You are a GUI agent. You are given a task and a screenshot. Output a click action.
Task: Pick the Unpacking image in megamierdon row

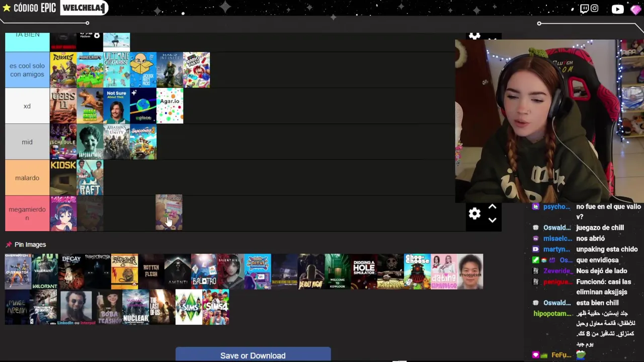(169, 212)
